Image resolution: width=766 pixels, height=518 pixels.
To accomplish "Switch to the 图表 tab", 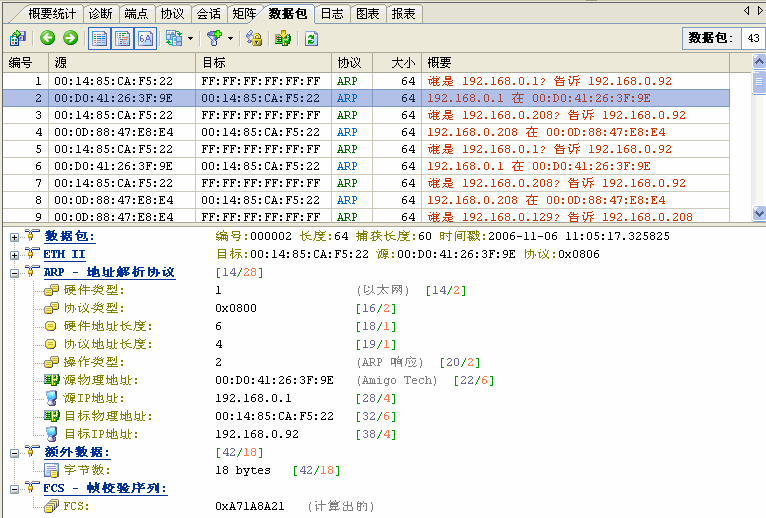I will pos(367,14).
